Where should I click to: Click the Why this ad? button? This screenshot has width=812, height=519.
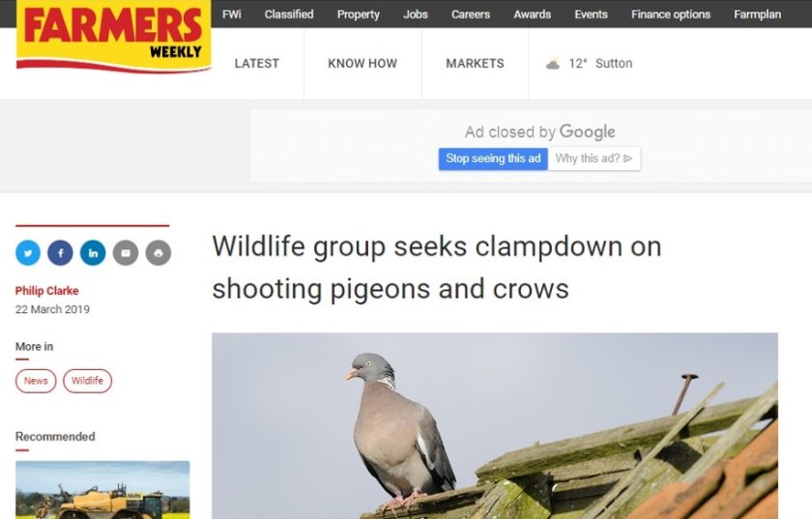click(594, 159)
